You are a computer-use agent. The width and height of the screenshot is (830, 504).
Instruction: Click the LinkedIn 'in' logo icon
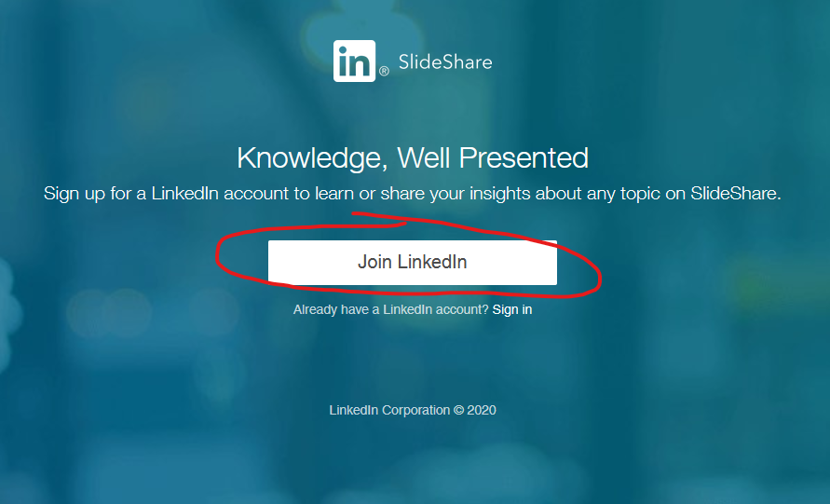click(x=354, y=61)
